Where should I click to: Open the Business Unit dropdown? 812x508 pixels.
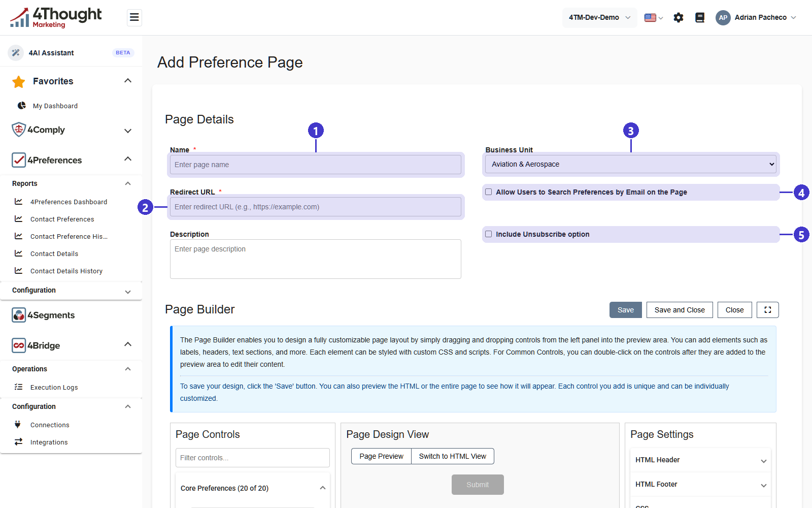coord(631,164)
